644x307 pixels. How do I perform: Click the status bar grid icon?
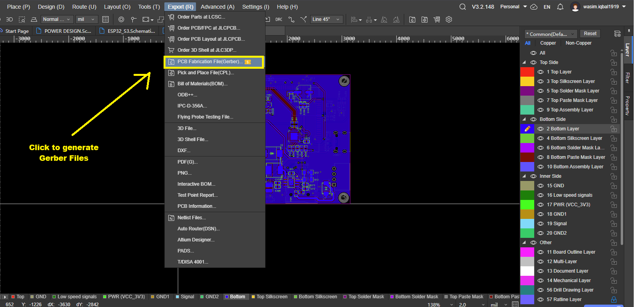point(515,304)
